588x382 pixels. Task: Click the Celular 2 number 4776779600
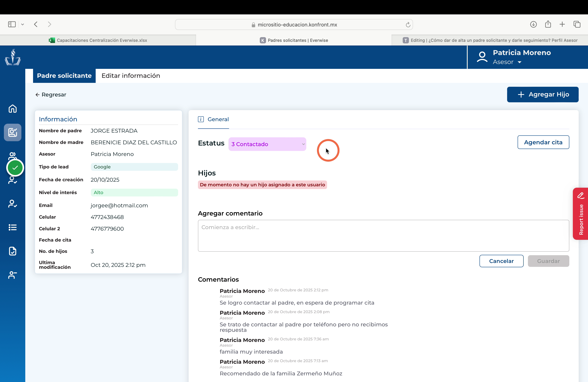tap(107, 229)
